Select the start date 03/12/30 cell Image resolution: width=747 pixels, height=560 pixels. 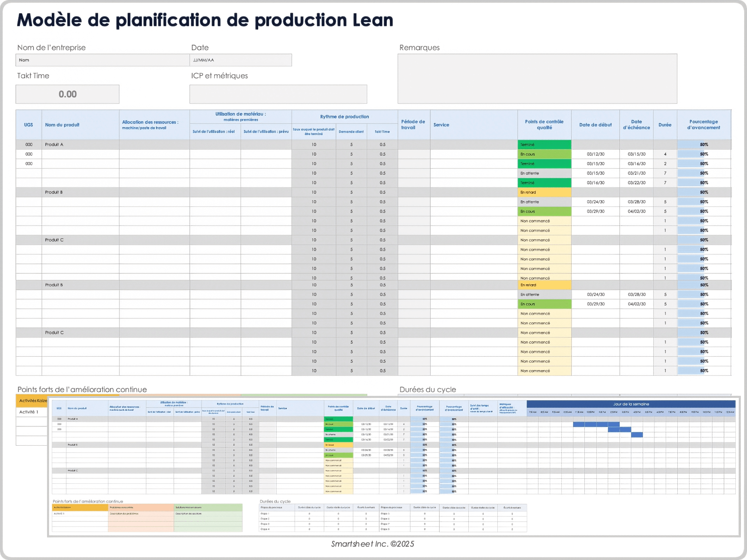click(595, 154)
